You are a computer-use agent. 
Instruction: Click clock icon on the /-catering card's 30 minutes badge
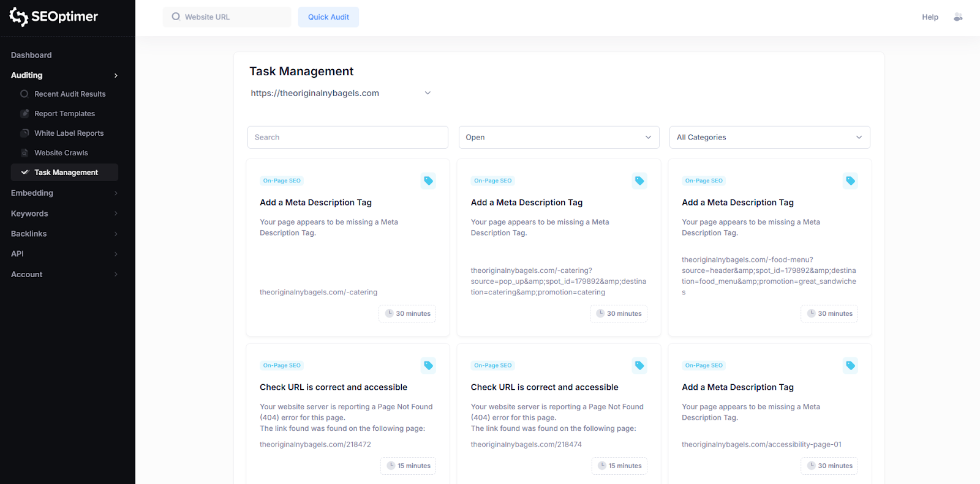click(x=389, y=313)
